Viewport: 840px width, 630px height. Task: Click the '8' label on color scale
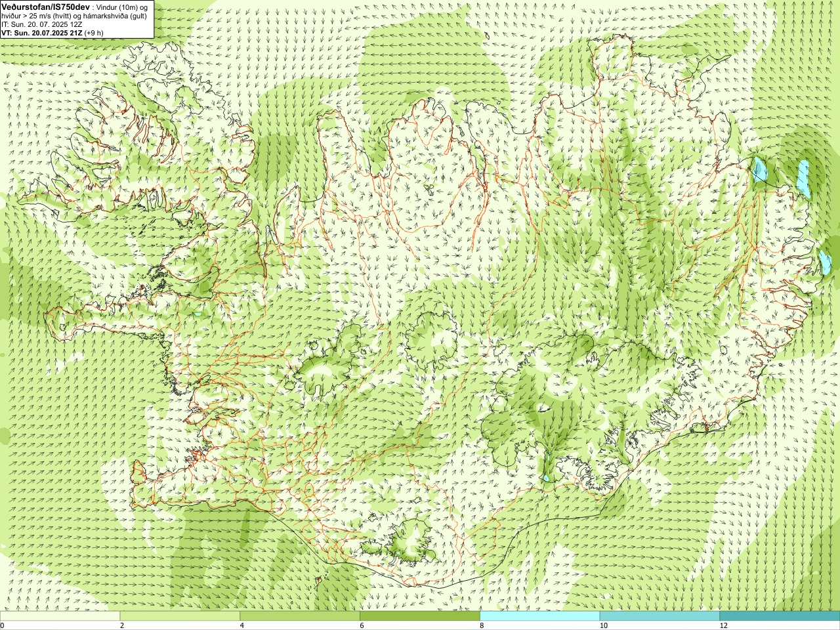coord(482,625)
